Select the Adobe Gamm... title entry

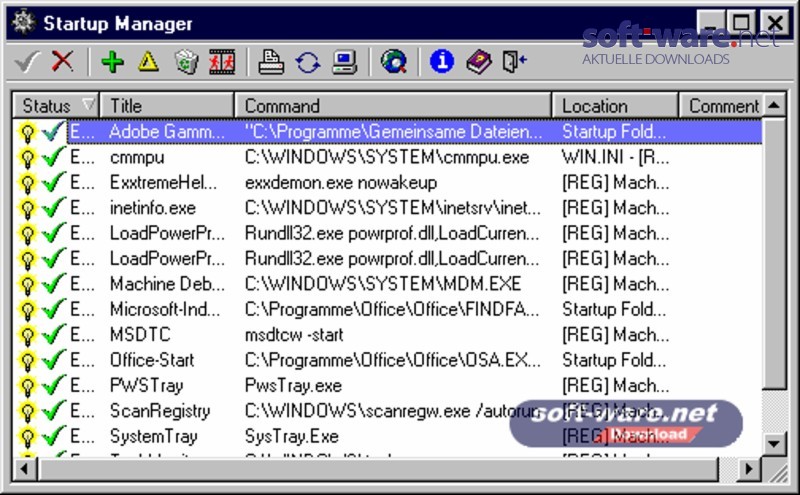167,132
